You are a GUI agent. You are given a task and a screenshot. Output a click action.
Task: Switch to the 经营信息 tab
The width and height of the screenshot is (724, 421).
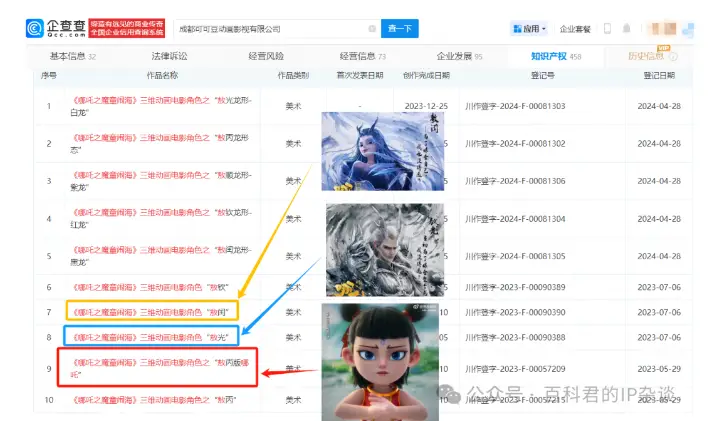tap(362, 56)
